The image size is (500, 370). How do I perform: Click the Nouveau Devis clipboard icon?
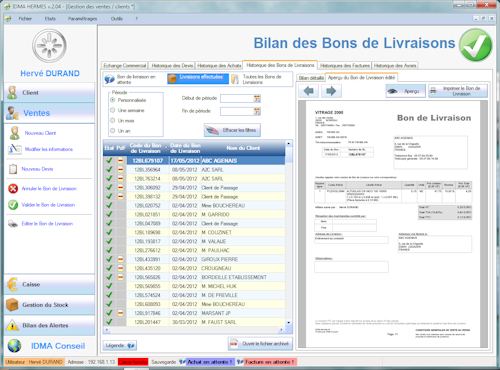coord(13,169)
